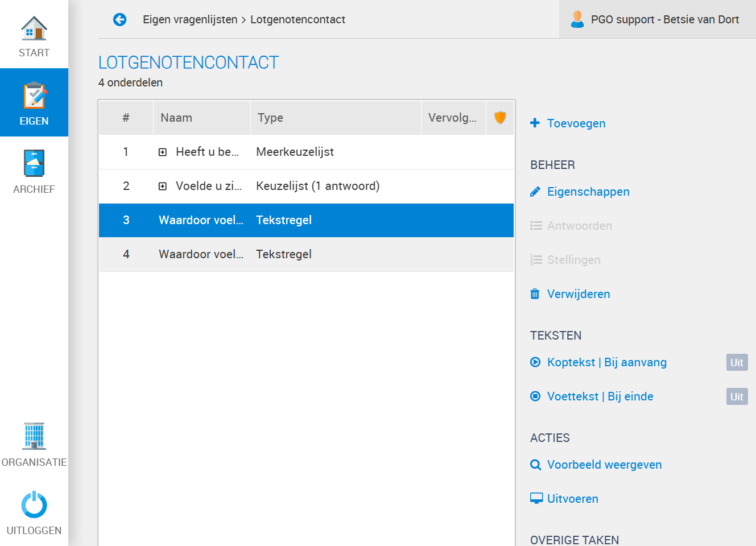Toggle Koptekst Uit switch
Screen dimensions: 756x546
737,362
